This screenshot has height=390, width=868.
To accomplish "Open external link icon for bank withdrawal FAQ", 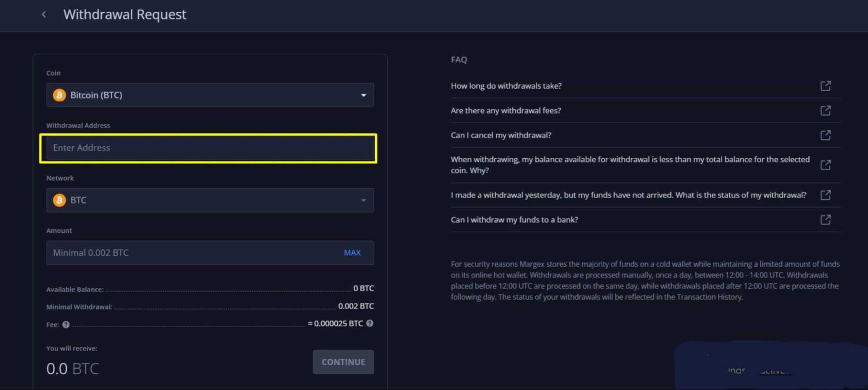I will coord(826,220).
